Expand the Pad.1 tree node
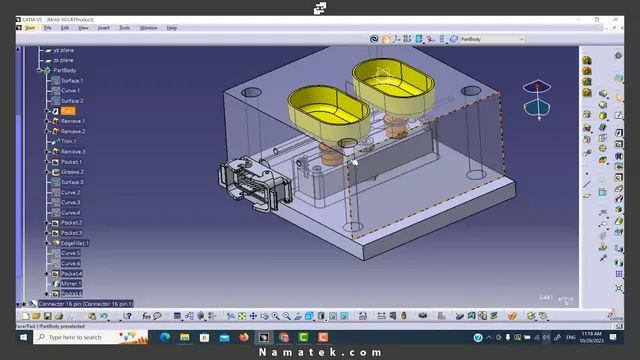The image size is (640, 360). coord(47,111)
